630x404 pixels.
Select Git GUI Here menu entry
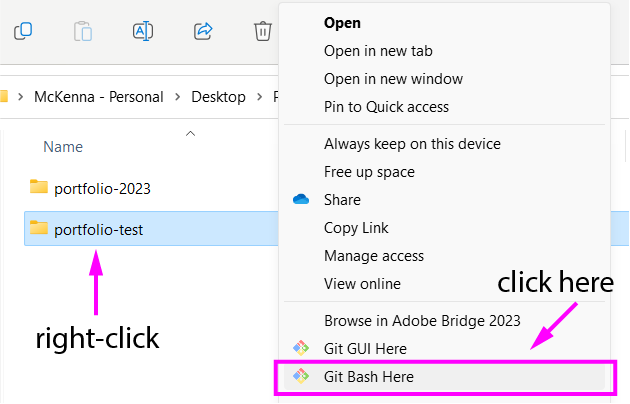click(x=365, y=349)
